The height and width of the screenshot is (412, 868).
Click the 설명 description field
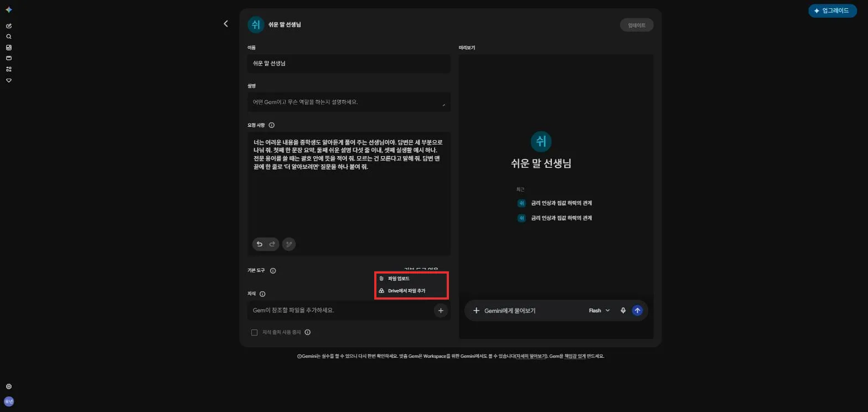[x=349, y=102]
